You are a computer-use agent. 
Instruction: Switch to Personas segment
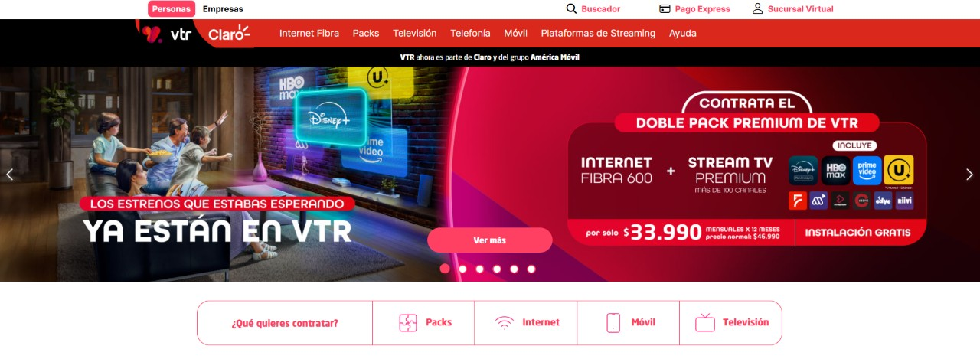coord(171,9)
